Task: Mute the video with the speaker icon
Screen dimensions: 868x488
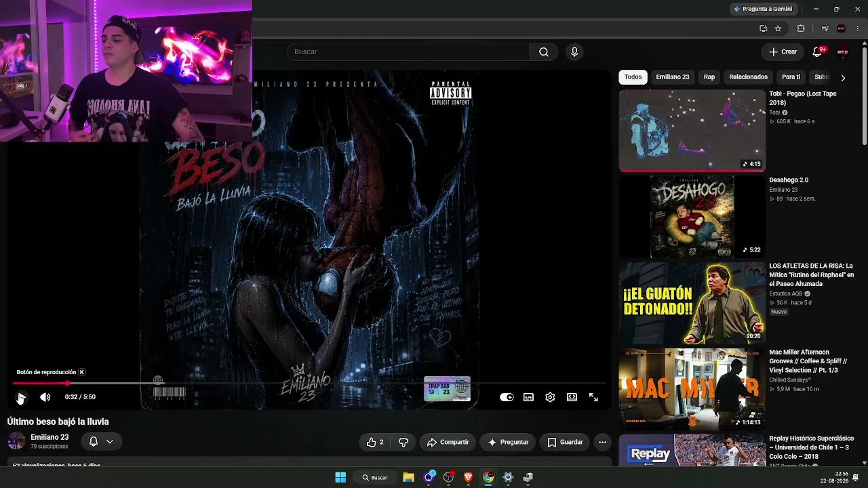Action: tap(45, 397)
